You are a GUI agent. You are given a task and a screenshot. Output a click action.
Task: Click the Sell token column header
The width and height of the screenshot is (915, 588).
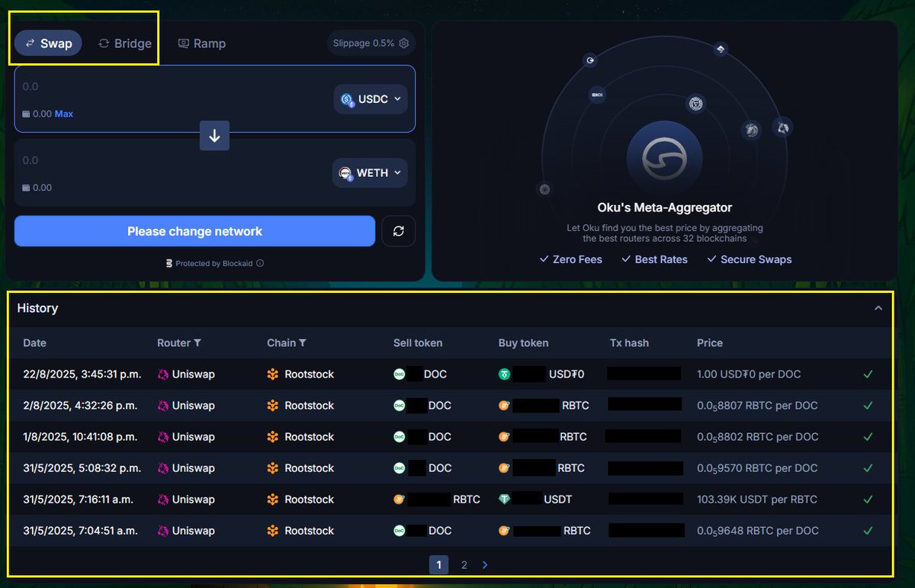[x=418, y=343]
